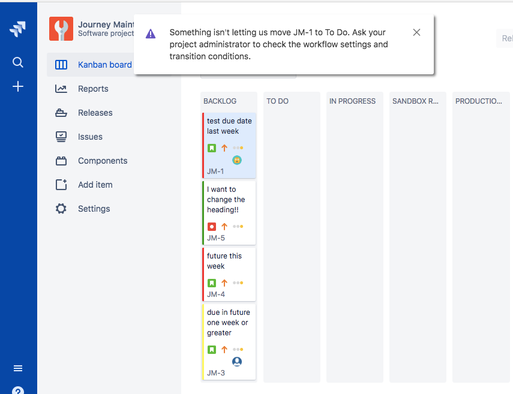Click the JM-5 issue key

click(216, 238)
